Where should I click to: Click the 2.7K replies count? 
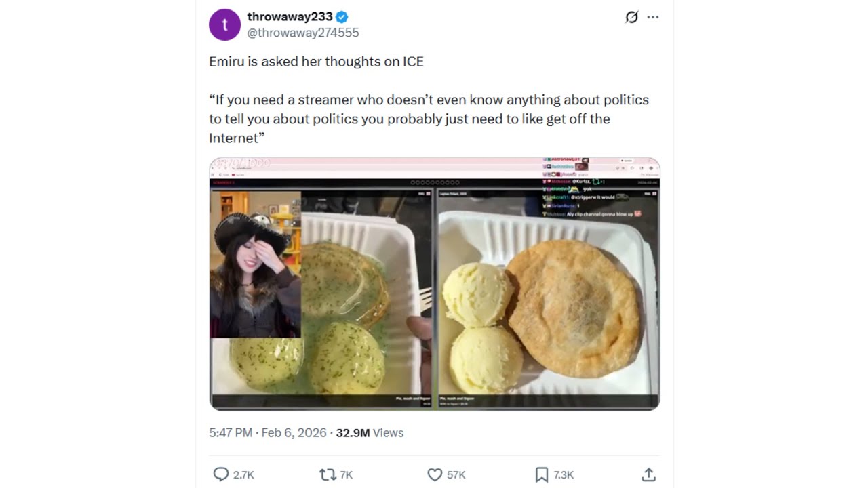(243, 475)
